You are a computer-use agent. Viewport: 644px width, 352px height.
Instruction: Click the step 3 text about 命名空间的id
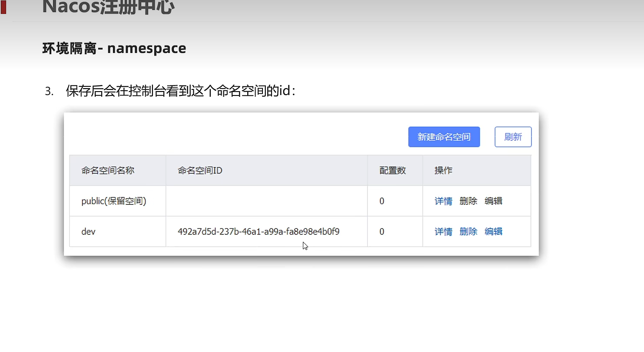click(x=180, y=91)
